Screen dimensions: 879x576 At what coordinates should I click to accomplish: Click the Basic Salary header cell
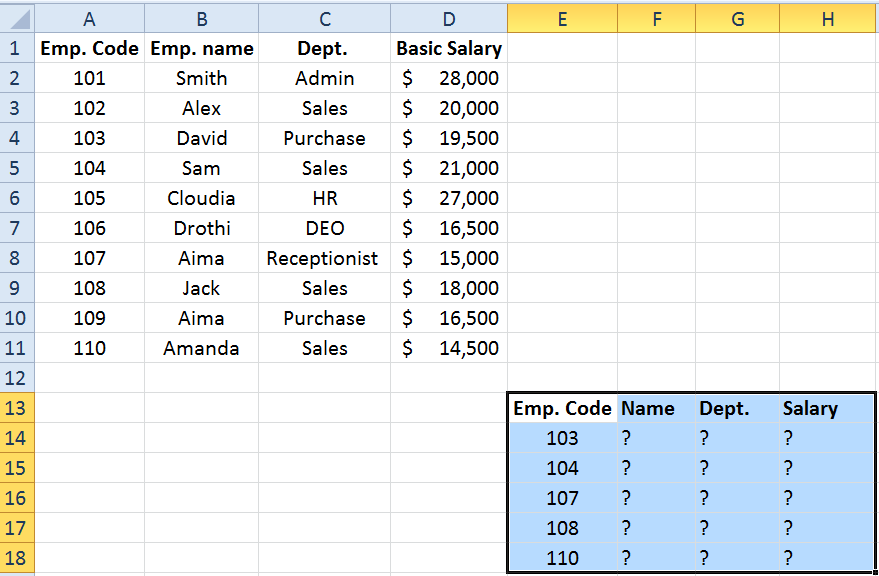coord(448,48)
